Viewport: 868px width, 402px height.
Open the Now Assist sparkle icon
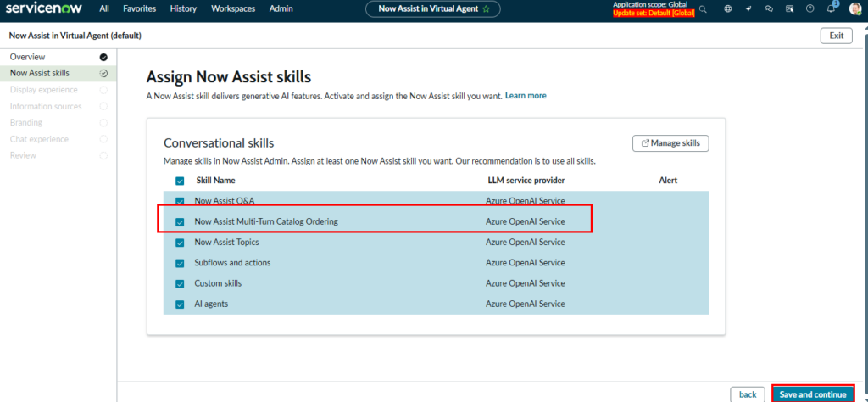click(748, 9)
